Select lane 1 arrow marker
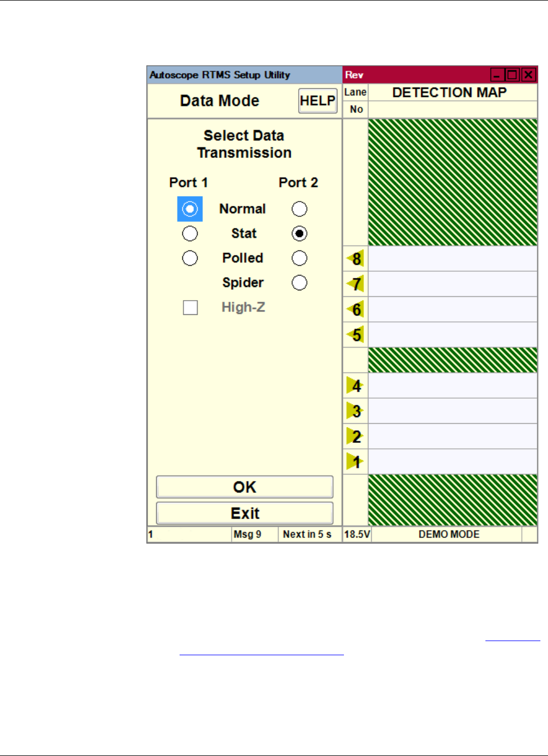 coord(355,462)
